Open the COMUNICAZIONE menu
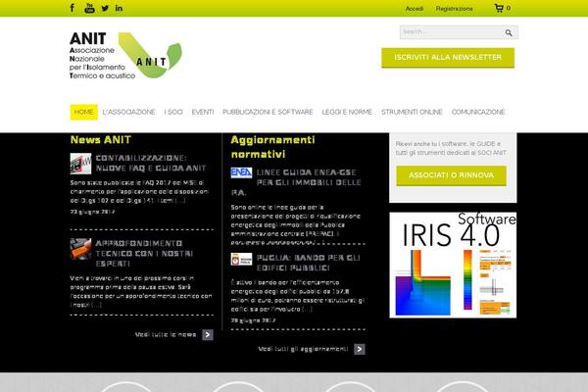588x392 pixels. point(478,112)
